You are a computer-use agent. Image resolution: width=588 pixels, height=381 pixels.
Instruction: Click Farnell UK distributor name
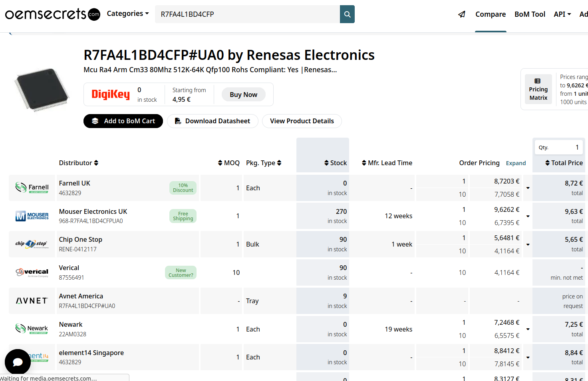(x=75, y=183)
